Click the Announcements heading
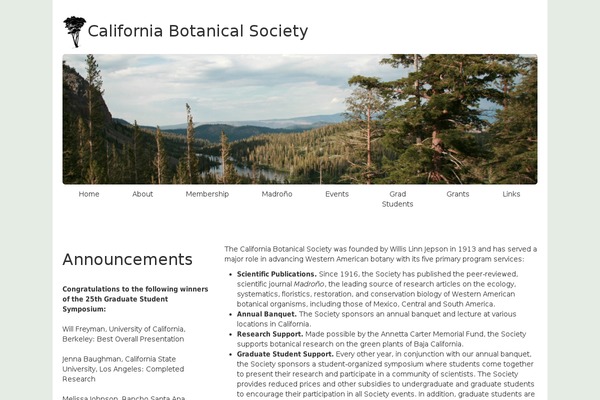The width and height of the screenshot is (600, 400). (127, 260)
